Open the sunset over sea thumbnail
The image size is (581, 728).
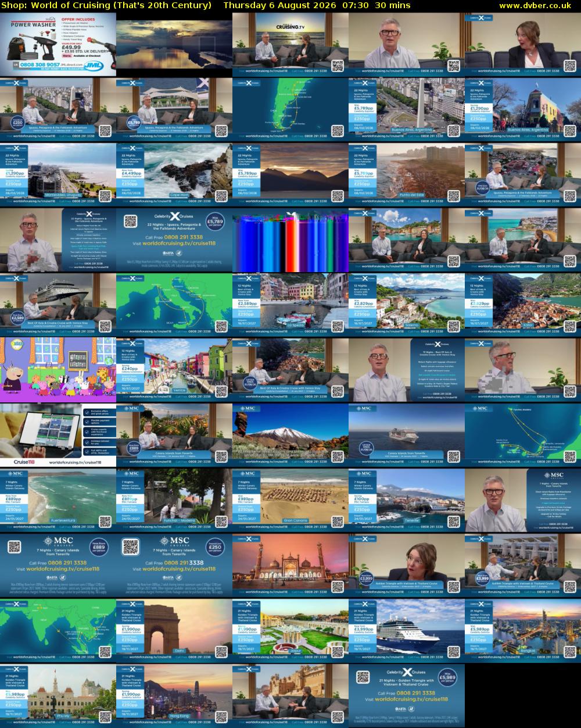(174, 45)
